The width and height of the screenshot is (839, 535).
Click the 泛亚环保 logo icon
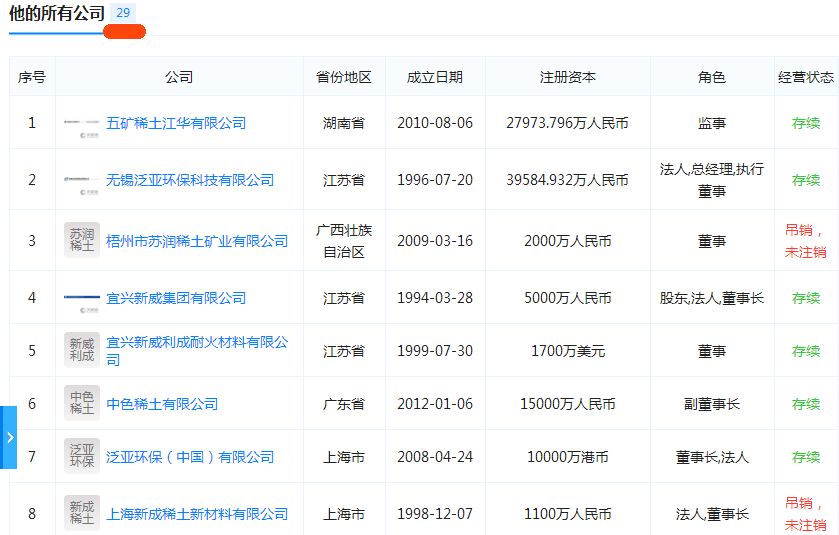click(x=82, y=456)
